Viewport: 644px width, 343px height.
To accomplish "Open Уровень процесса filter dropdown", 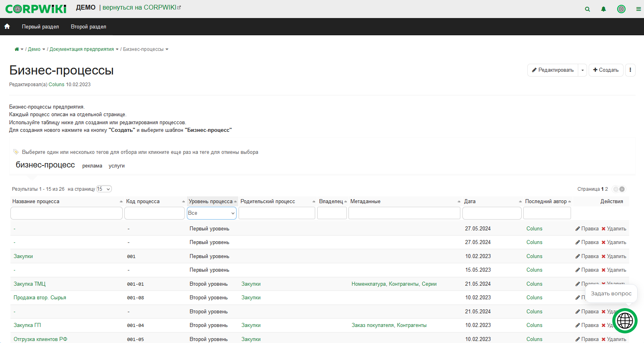I will 212,213.
